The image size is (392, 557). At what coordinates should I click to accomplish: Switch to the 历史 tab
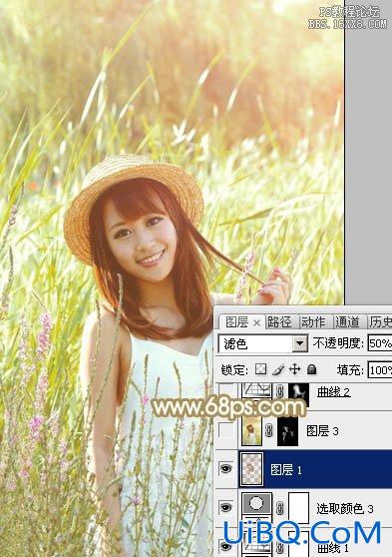coord(380,322)
